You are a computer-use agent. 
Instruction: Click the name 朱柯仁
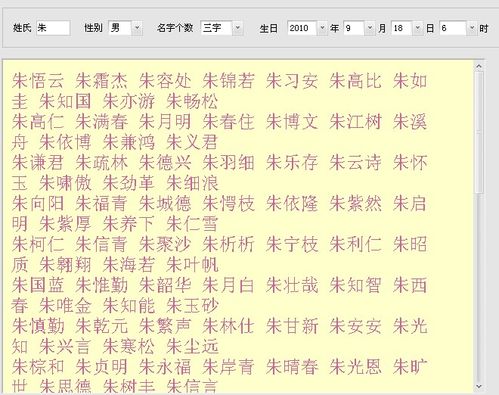coord(38,244)
